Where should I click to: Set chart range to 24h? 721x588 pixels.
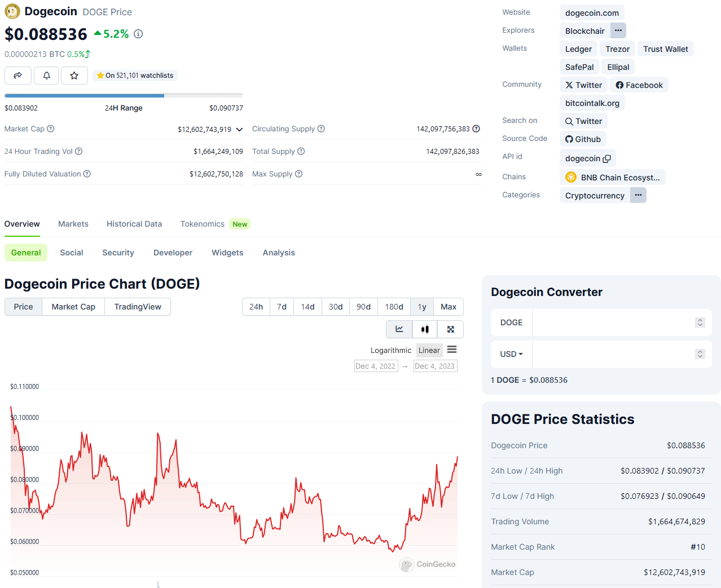256,307
